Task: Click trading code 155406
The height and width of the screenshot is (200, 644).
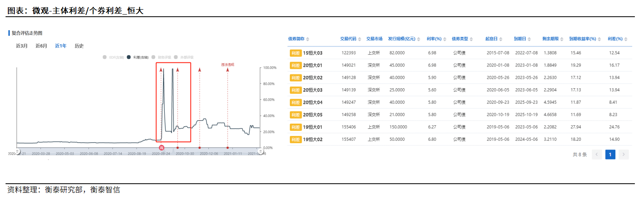Action: pyautogui.click(x=349, y=127)
